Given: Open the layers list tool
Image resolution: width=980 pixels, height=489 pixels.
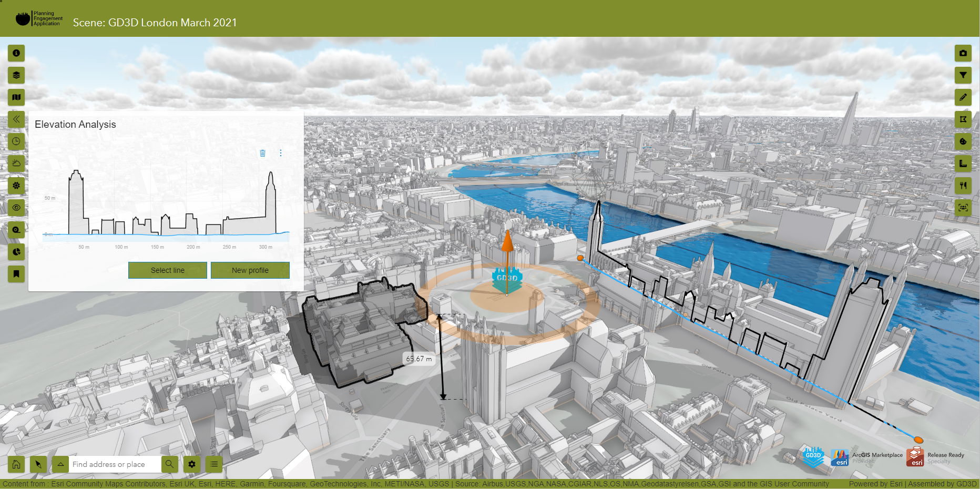Looking at the screenshot, I should pos(16,75).
